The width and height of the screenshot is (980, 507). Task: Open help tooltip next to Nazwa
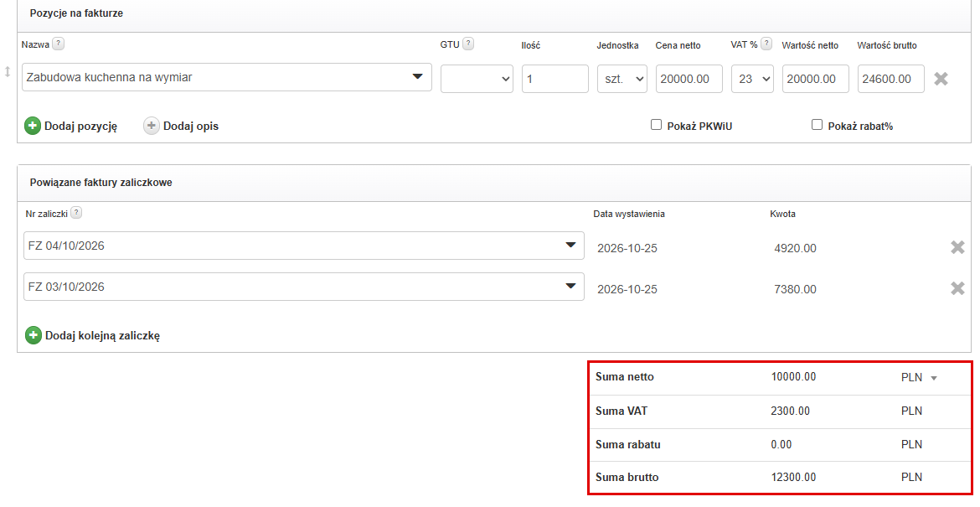(x=58, y=44)
